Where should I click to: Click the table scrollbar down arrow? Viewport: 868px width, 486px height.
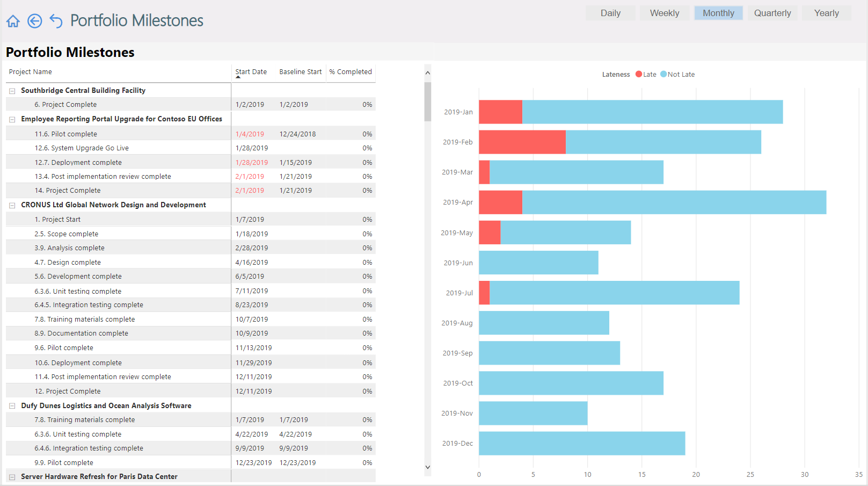pos(428,467)
